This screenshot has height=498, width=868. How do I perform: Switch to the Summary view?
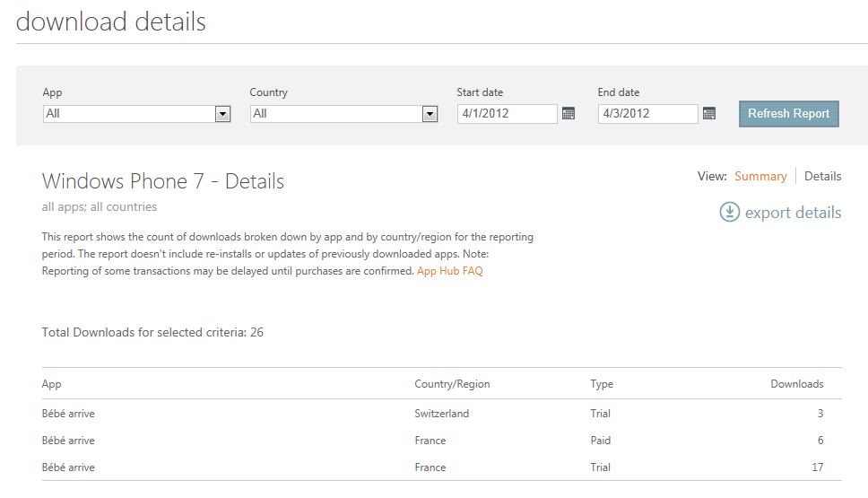click(x=760, y=177)
